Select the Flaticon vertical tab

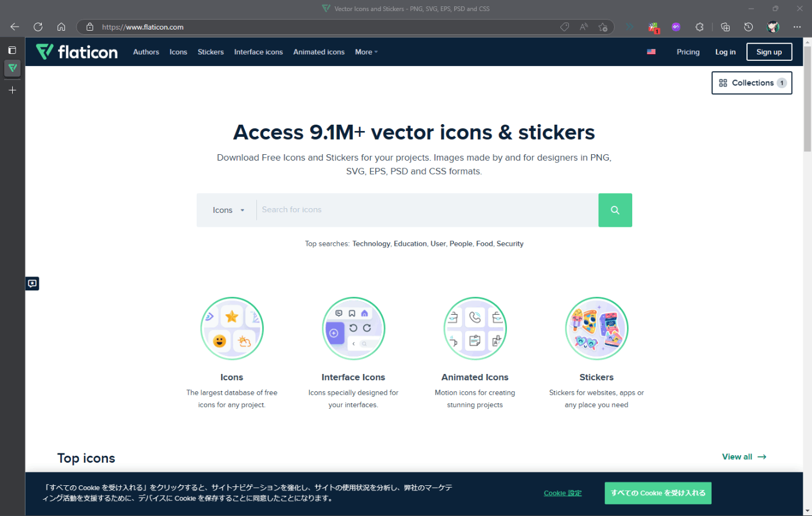[12, 68]
